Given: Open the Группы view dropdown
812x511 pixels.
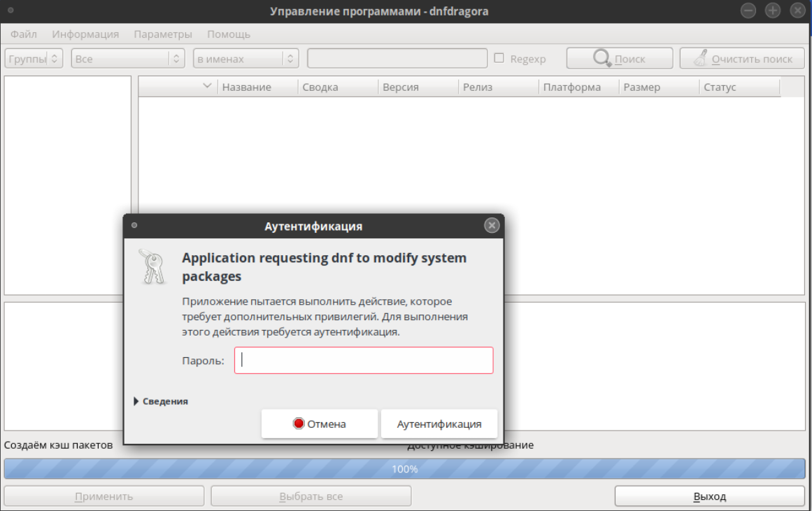Looking at the screenshot, I should click(34, 59).
